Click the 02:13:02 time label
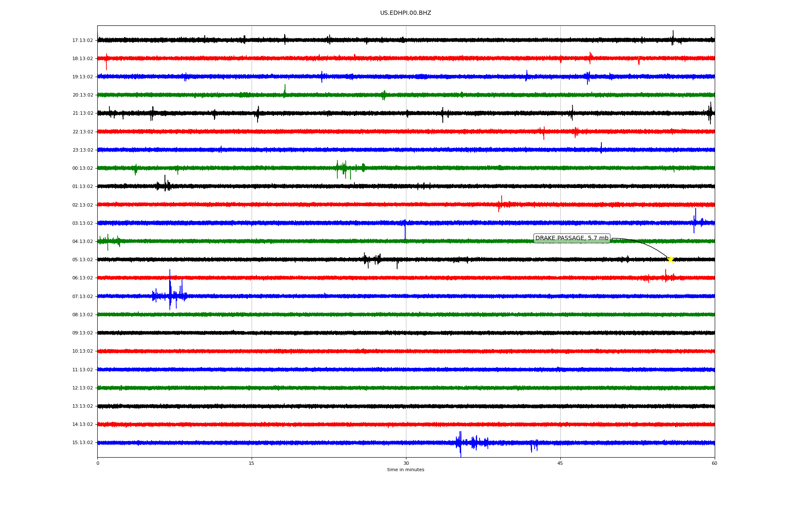 point(82,205)
